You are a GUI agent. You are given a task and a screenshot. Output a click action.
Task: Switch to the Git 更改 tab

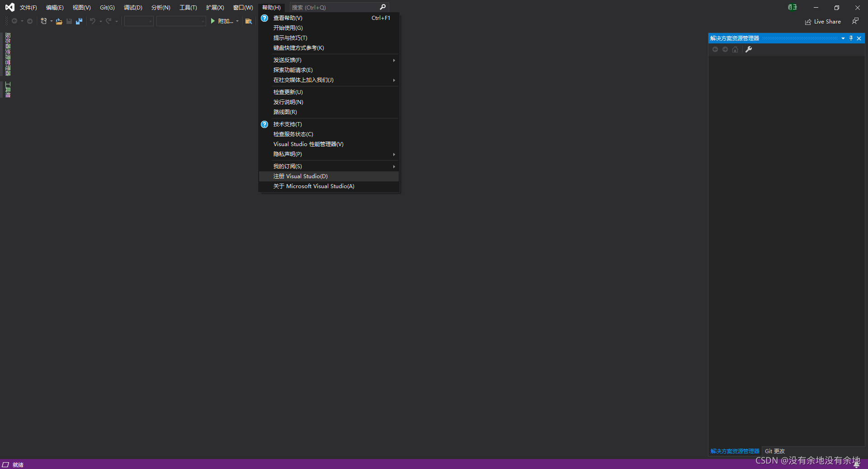pos(774,451)
